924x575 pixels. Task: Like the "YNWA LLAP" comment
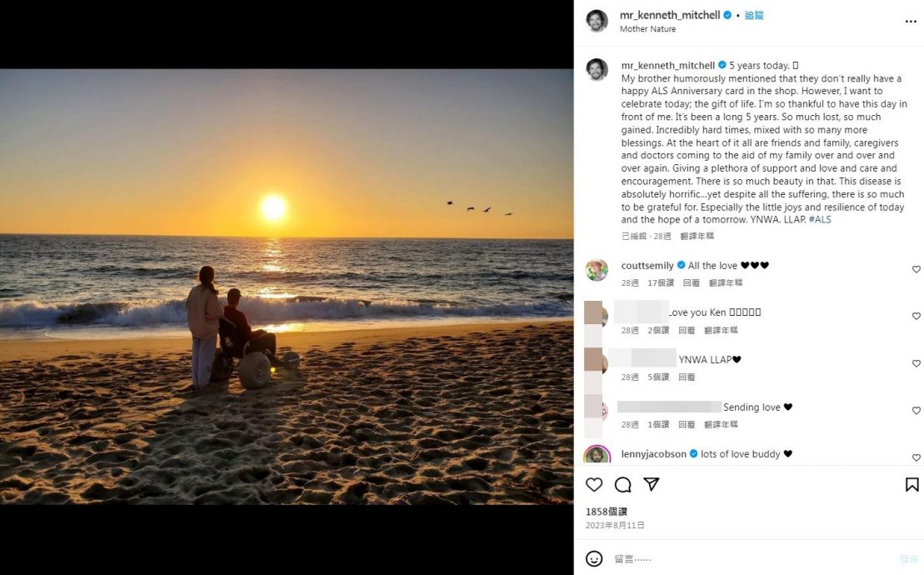click(x=917, y=364)
